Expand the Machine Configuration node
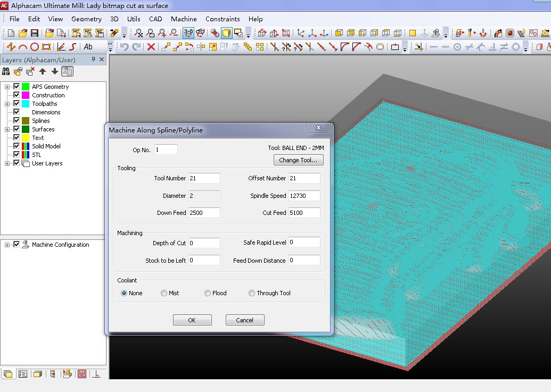The width and height of the screenshot is (551, 392). pyautogui.click(x=7, y=245)
